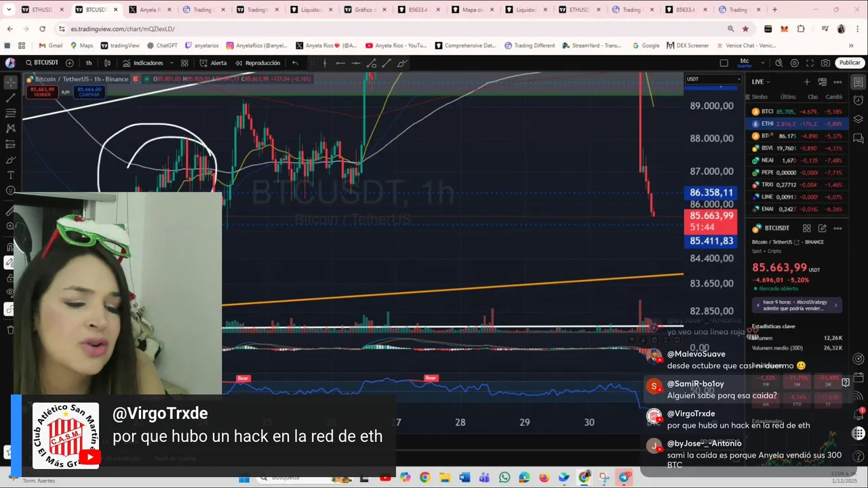Create an Alerta
This screenshot has height=488, width=868.
click(x=213, y=63)
